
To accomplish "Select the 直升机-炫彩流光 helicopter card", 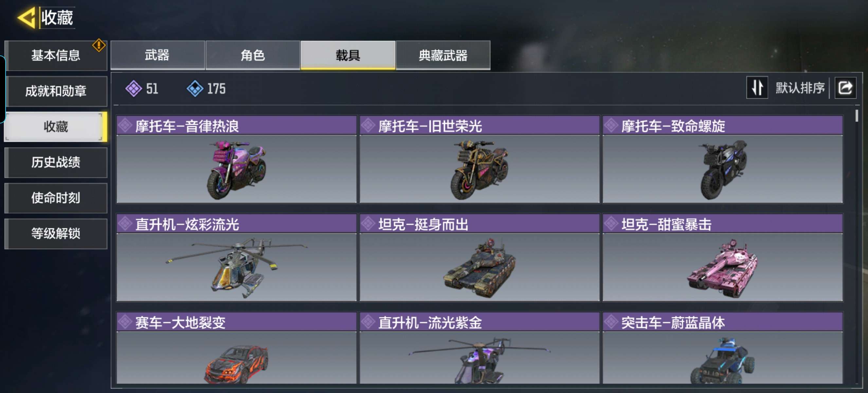I will (236, 257).
